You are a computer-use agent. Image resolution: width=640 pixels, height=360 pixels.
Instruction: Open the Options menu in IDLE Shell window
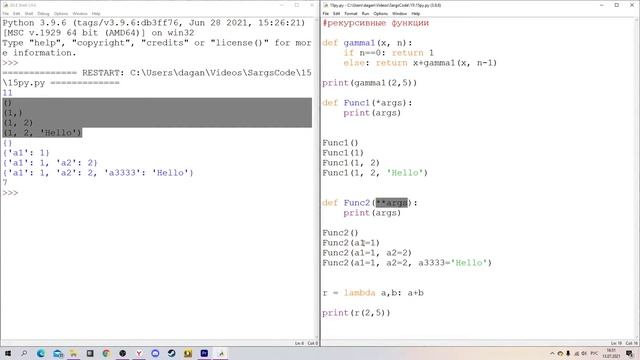(x=60, y=13)
